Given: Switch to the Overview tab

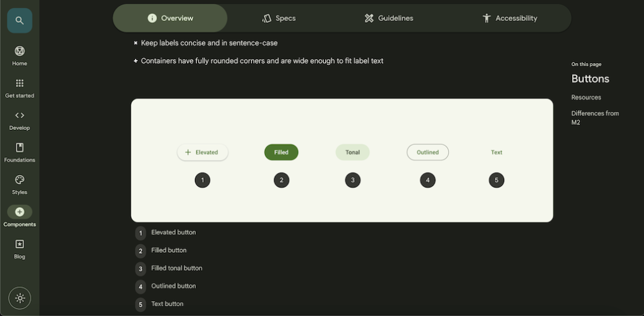Looking at the screenshot, I should point(170,18).
